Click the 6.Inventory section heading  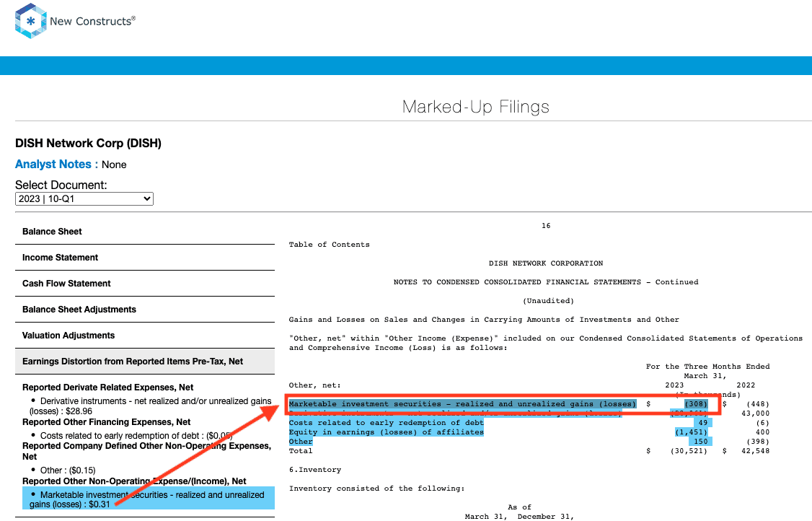coord(315,470)
